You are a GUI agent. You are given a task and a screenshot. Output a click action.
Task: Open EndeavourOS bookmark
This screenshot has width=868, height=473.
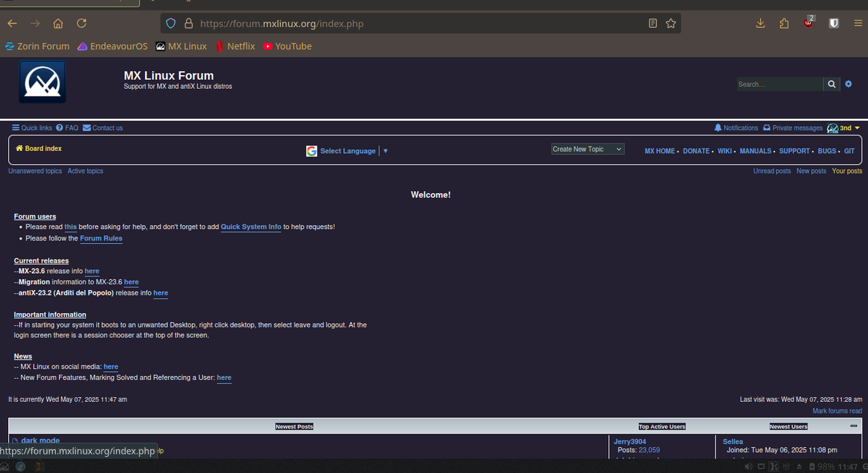coord(113,46)
